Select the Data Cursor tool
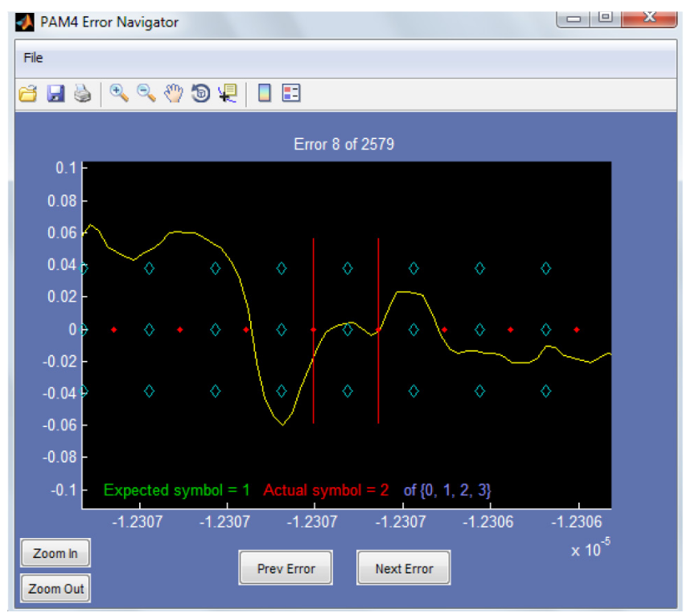The width and height of the screenshot is (691, 616). [x=228, y=93]
